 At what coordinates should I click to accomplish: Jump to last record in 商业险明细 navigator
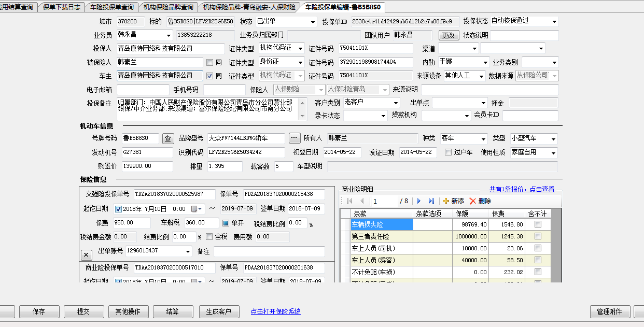pos(431,201)
